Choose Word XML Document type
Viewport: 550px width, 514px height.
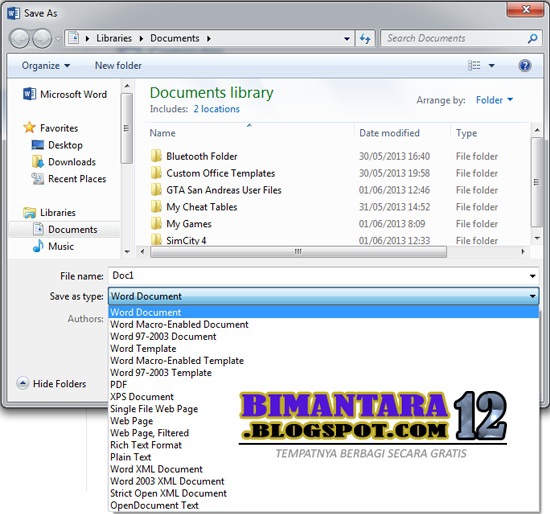tap(323, 469)
